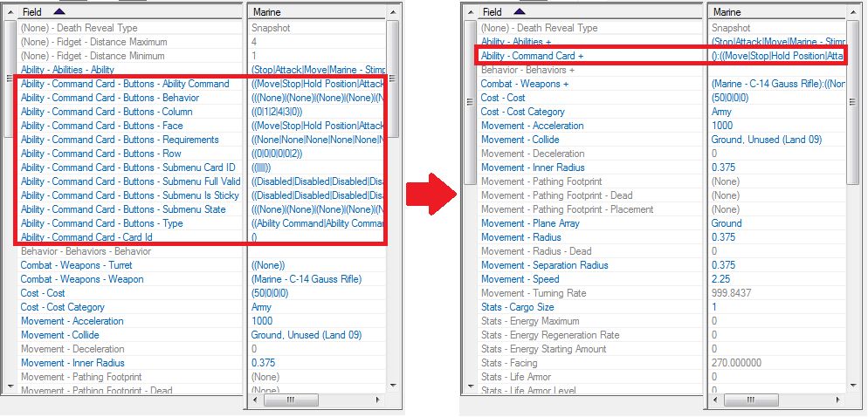The image size is (868, 417).
Task: Click scroll-down arrow at bottom of right Marine column
Action: coord(853,386)
